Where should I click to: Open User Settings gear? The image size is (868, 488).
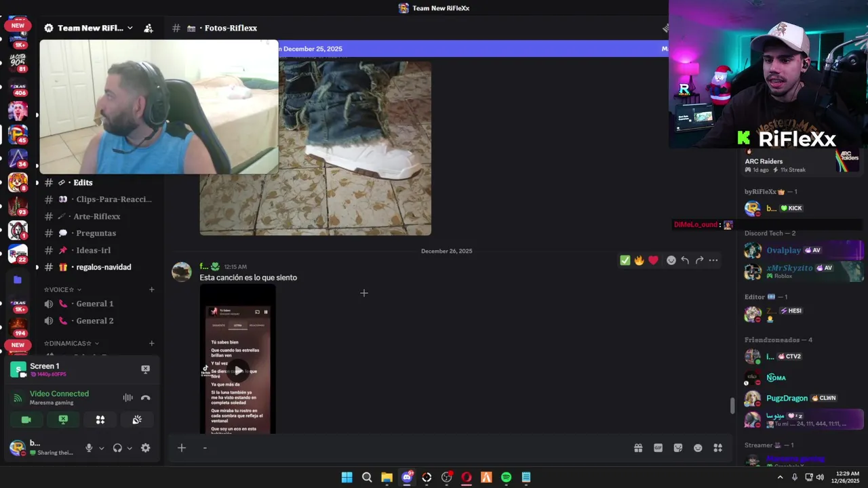click(x=145, y=448)
